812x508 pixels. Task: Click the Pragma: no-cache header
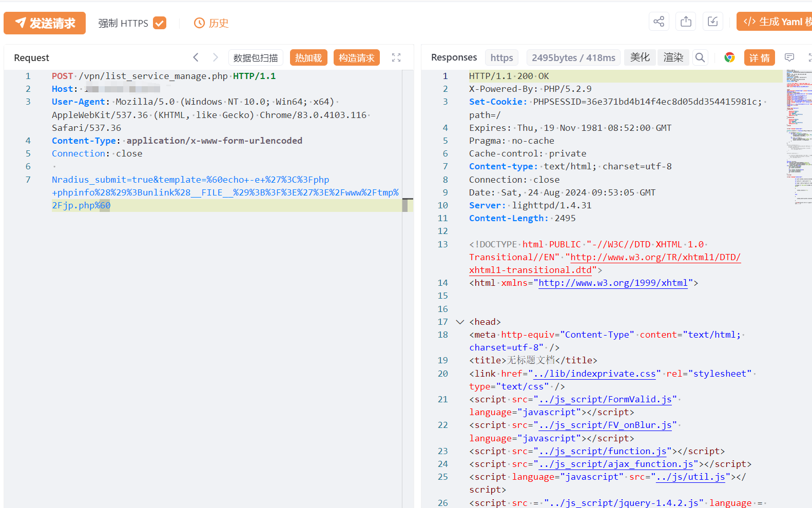pos(512,141)
